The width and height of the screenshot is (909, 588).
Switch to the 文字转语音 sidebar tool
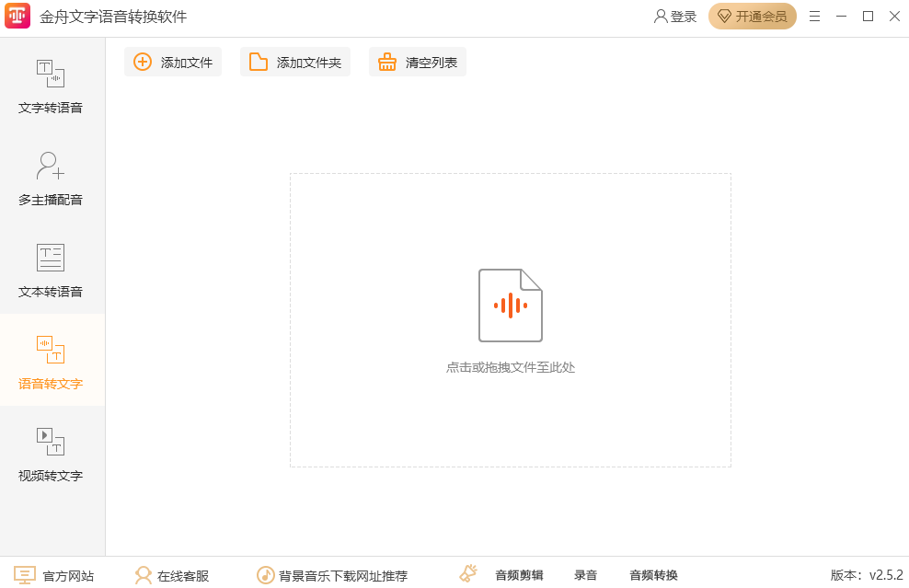[x=52, y=87]
